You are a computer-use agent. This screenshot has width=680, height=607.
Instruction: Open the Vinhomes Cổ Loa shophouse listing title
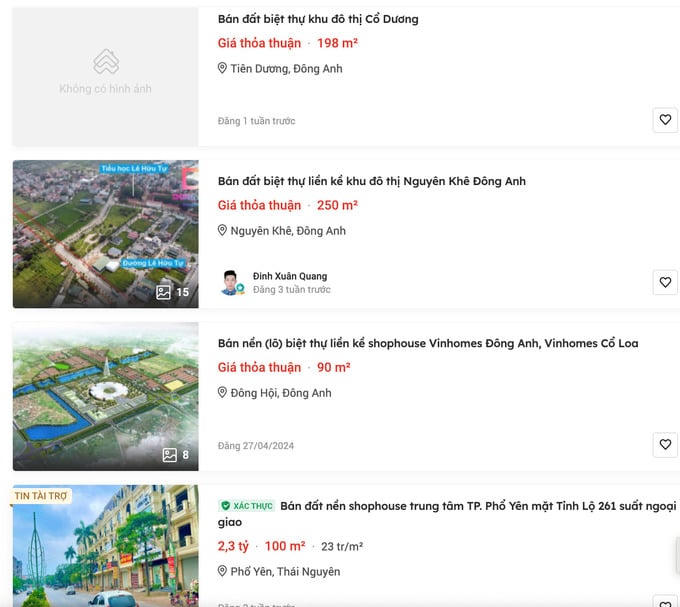427,343
